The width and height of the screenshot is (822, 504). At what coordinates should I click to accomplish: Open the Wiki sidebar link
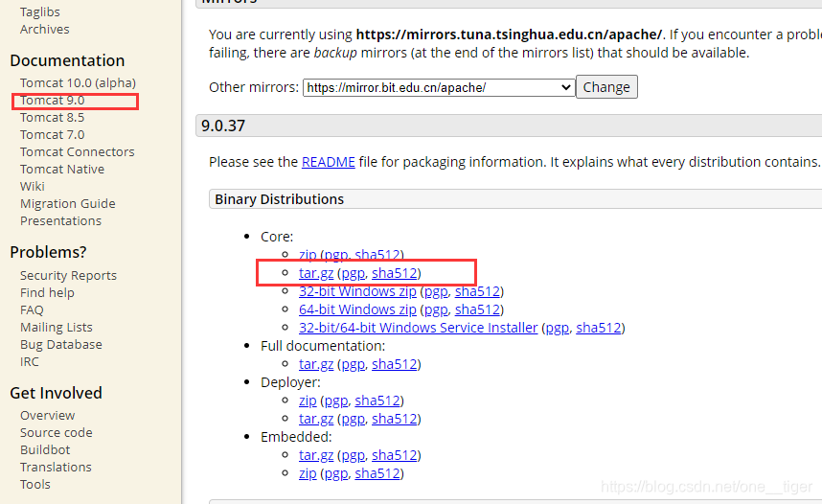tap(32, 187)
